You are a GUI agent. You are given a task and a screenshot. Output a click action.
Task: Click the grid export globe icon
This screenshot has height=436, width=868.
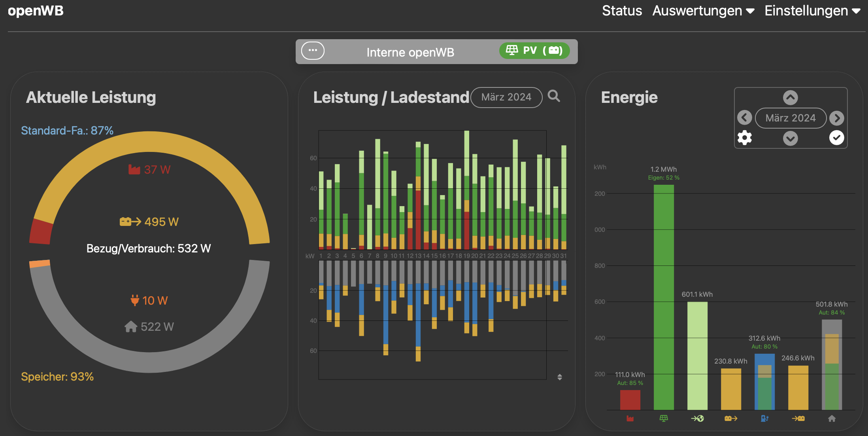[697, 418]
